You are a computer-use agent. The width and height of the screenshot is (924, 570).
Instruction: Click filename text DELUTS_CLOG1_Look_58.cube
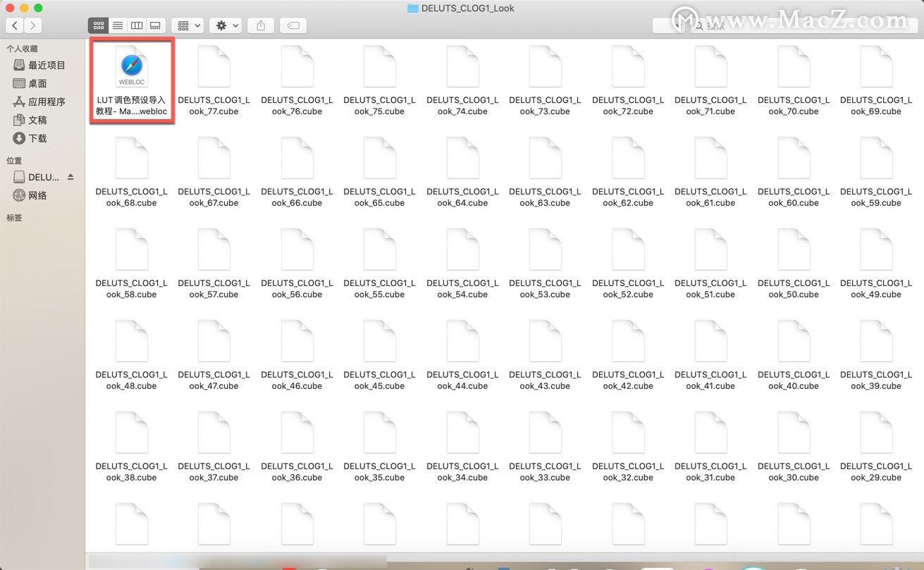click(132, 289)
